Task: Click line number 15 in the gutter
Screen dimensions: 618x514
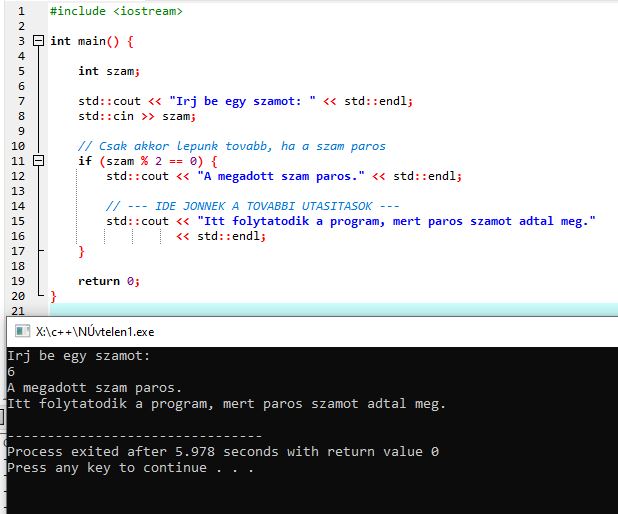Action: click(x=18, y=221)
